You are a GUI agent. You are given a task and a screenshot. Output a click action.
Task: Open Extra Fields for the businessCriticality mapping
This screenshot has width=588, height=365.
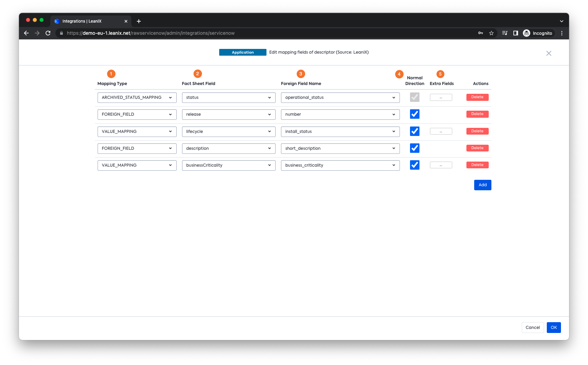coord(441,165)
